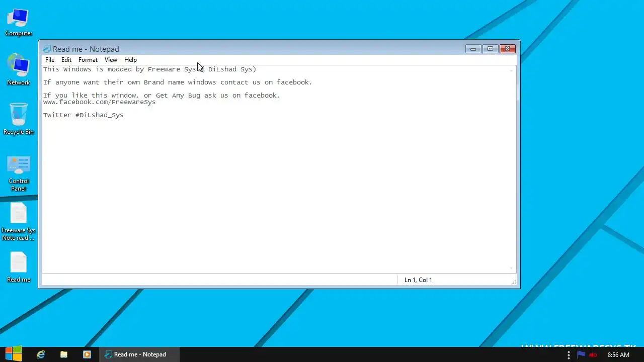Select the Read me file on the desktop
The image size is (644, 362).
tap(19, 267)
